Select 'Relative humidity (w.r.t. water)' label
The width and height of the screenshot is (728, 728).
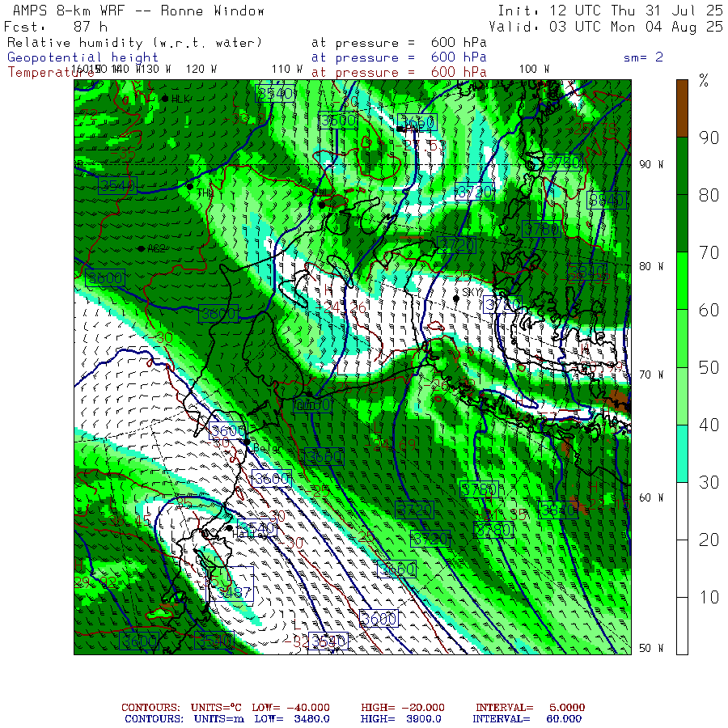pyautogui.click(x=134, y=43)
